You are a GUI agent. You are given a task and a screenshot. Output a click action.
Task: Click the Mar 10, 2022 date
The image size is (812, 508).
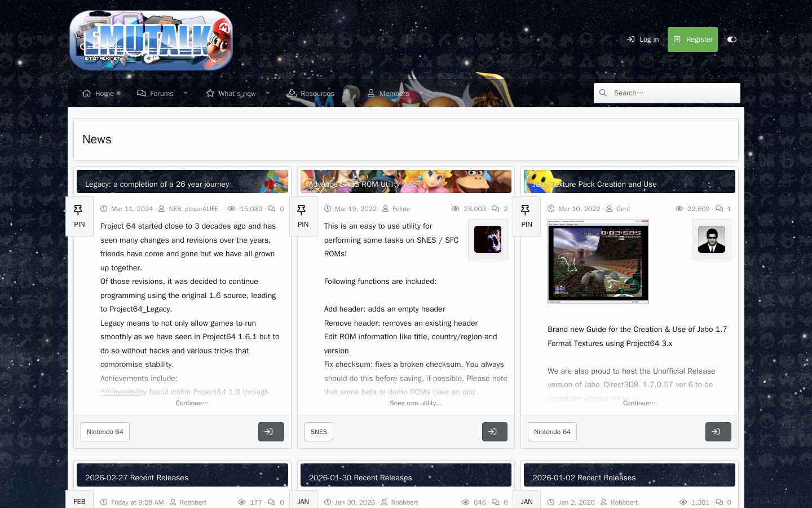(579, 209)
